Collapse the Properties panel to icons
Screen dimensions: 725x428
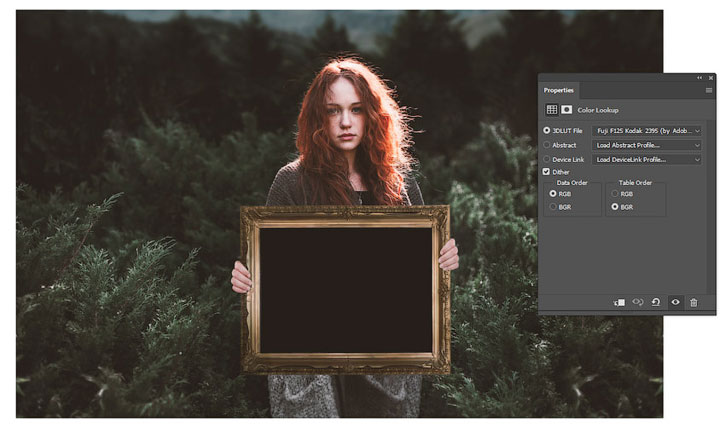point(700,78)
